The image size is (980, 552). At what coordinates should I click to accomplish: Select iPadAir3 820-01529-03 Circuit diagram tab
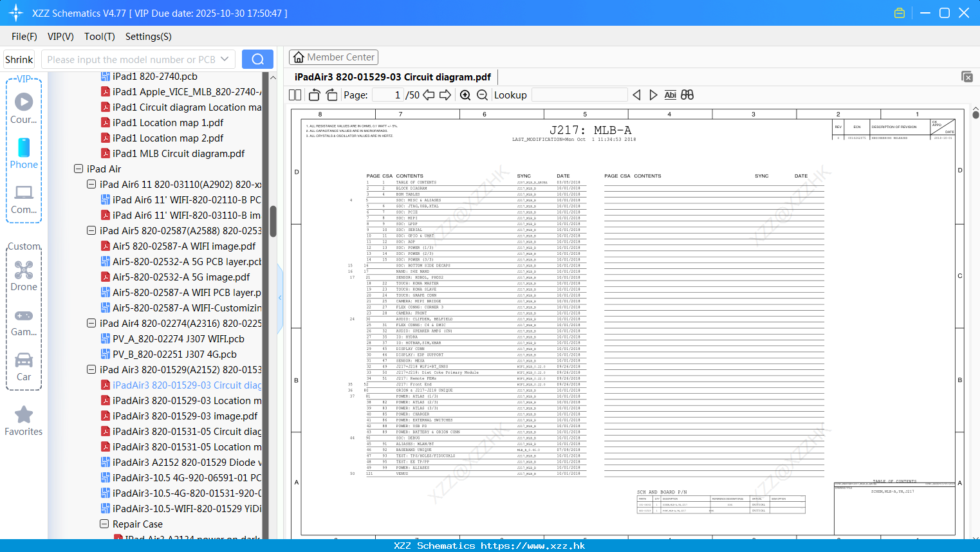tap(393, 77)
